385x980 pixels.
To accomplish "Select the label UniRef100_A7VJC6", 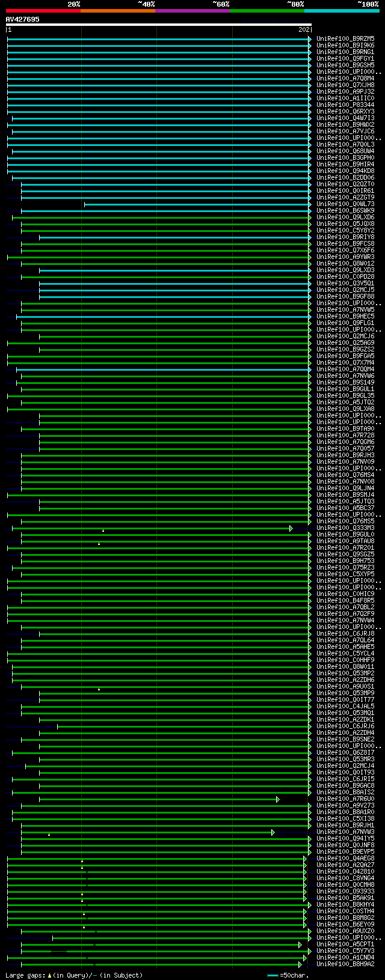I will click(x=345, y=132).
